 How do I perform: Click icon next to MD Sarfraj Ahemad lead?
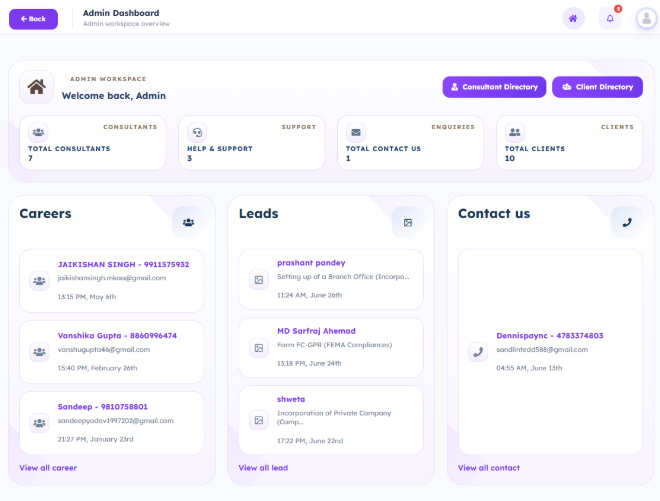[258, 348]
